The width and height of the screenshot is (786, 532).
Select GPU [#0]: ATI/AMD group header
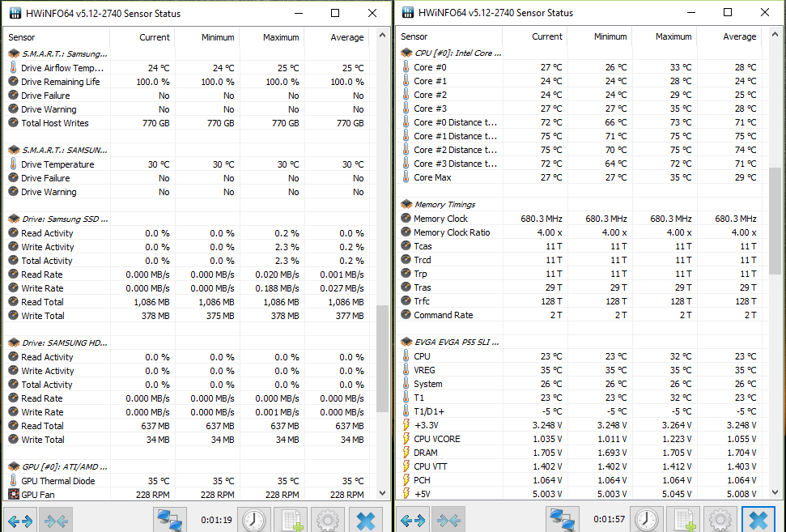(65, 467)
